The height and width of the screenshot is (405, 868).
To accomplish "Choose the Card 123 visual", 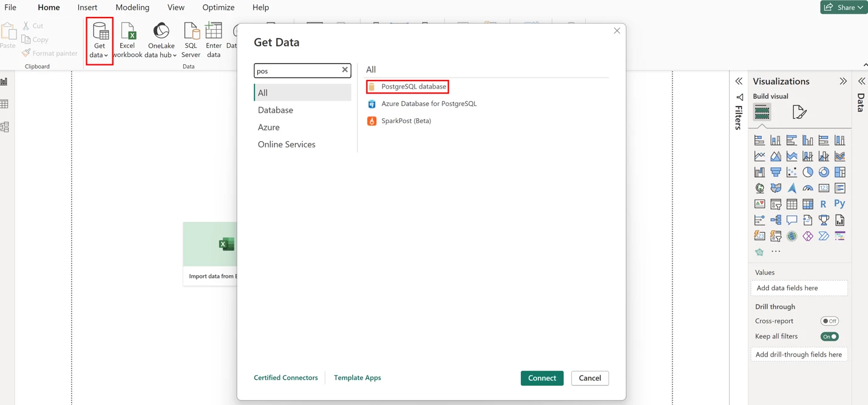I will click(x=824, y=189).
